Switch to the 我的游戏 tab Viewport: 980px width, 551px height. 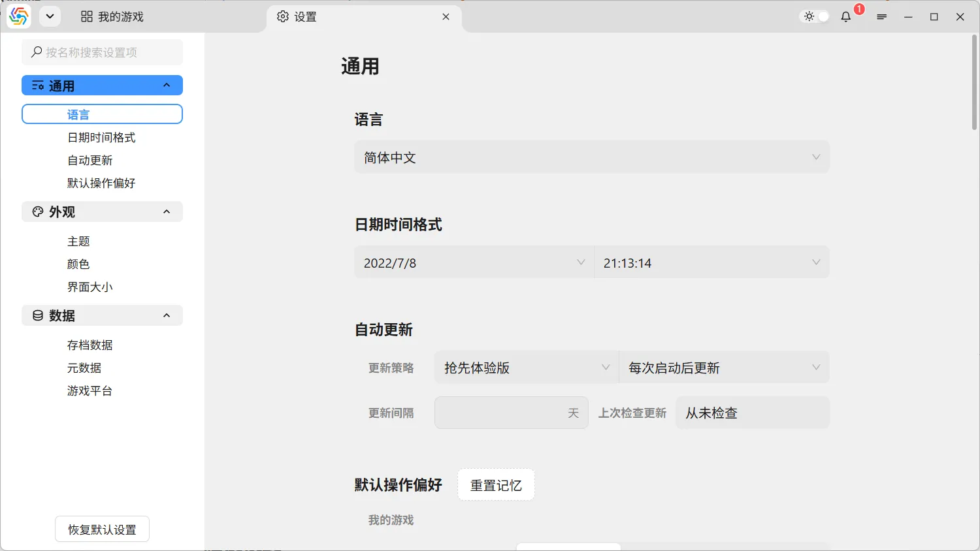pos(112,17)
